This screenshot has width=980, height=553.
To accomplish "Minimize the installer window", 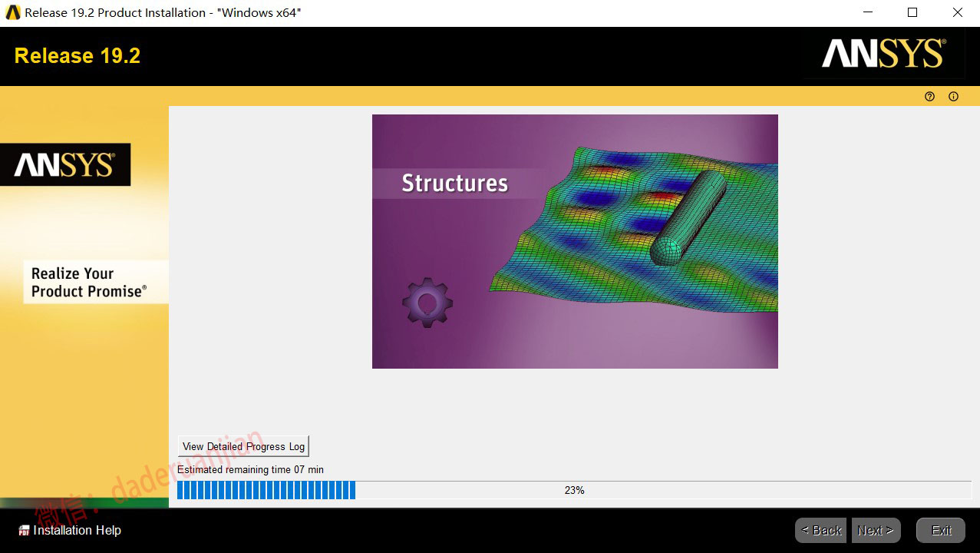I will pyautogui.click(x=867, y=12).
